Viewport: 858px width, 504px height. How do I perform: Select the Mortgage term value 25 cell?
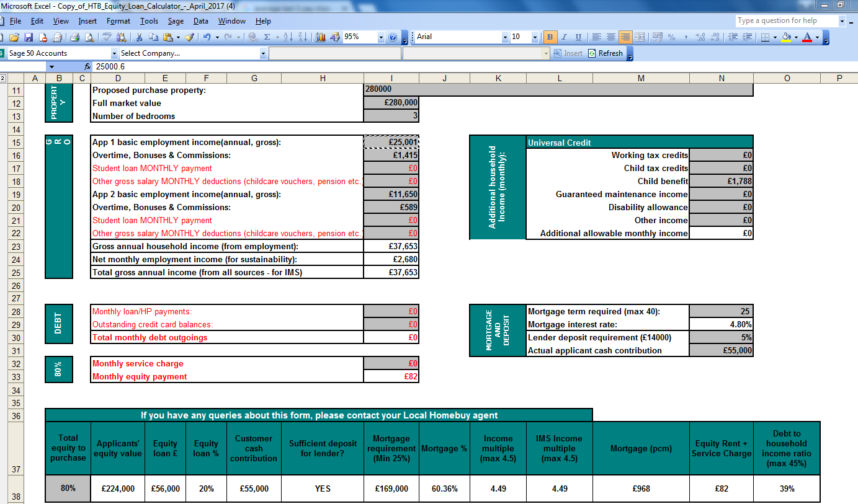[721, 311]
